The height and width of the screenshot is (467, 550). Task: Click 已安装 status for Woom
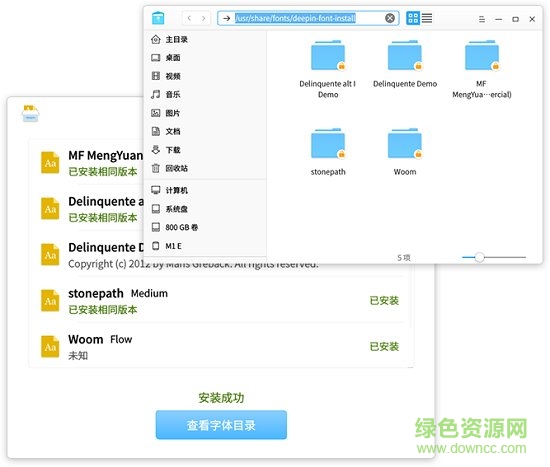click(384, 347)
